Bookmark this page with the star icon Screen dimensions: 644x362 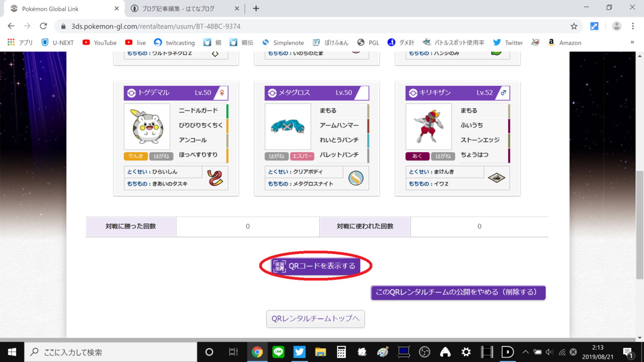click(574, 26)
